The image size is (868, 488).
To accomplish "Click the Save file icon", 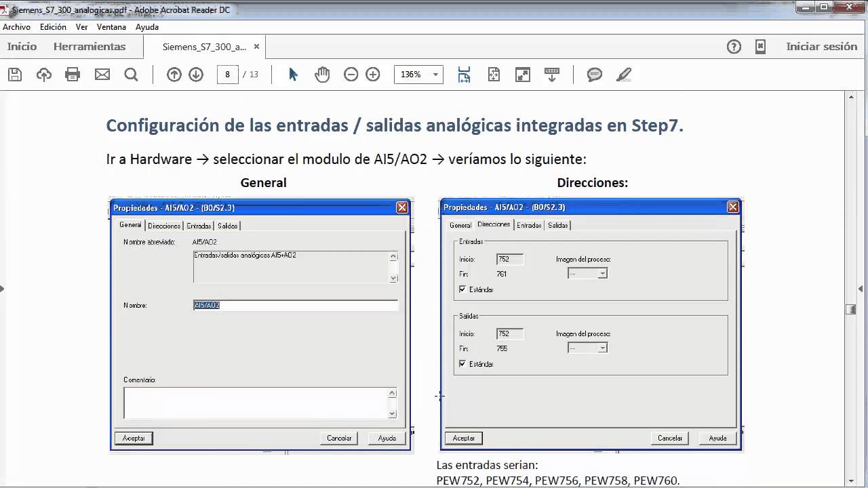I will 14,75.
